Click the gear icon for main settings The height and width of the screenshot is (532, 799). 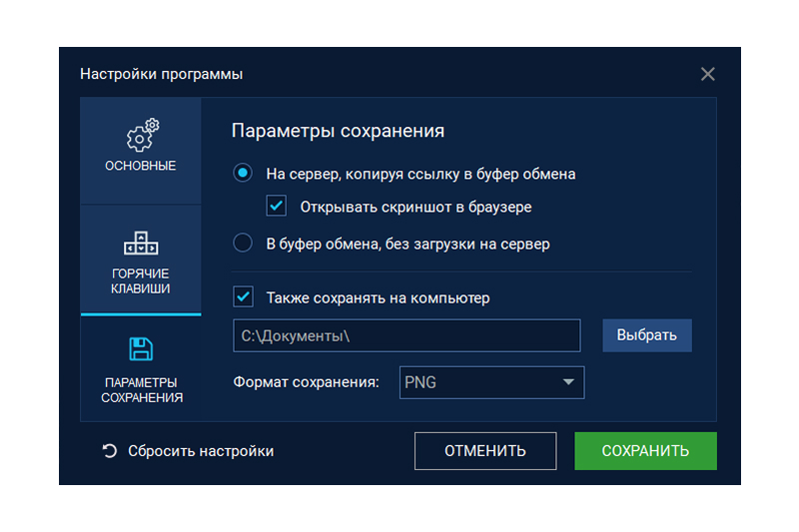(x=142, y=135)
